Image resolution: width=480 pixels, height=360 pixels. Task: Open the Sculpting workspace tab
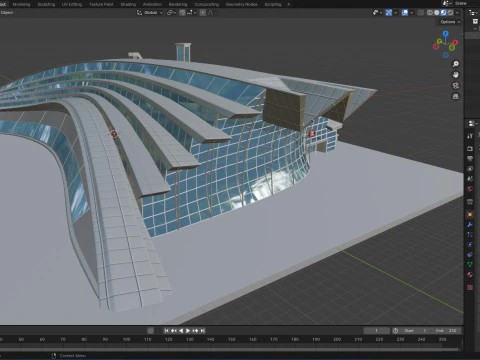click(46, 4)
